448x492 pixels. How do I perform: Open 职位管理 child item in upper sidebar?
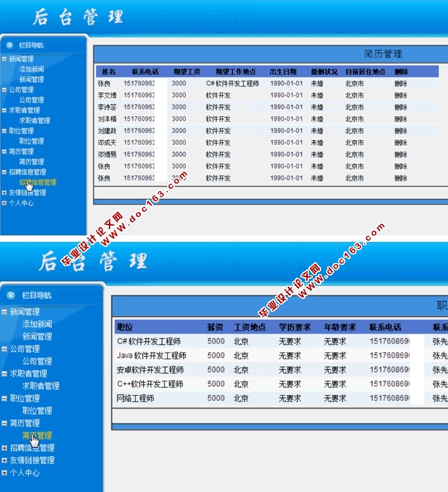pos(31,141)
